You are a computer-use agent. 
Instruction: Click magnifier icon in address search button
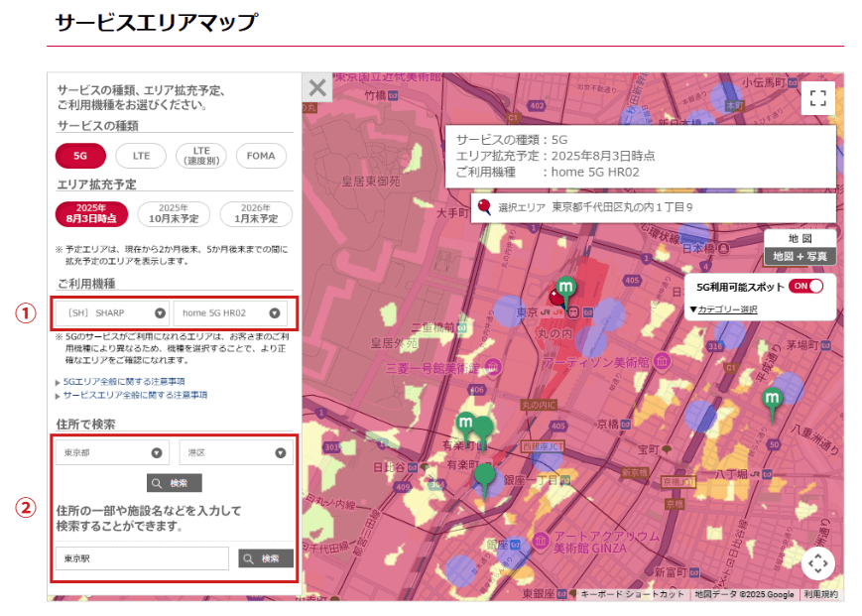(157, 483)
